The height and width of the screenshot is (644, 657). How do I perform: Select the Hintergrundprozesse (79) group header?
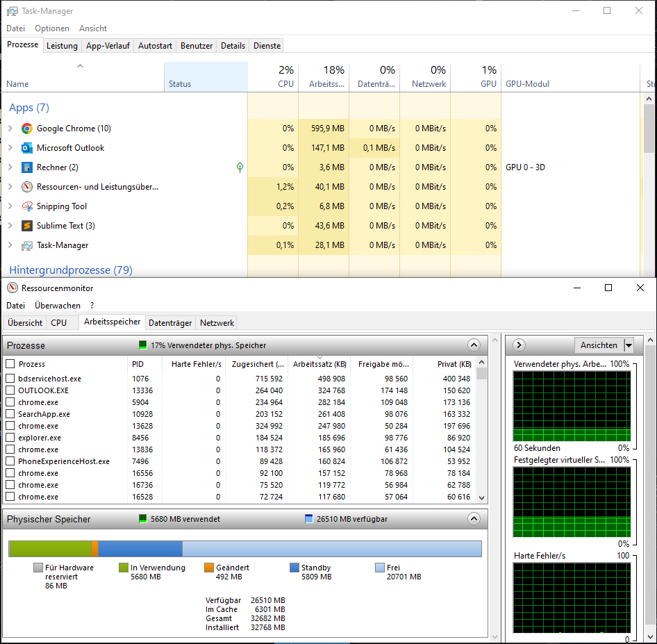click(x=71, y=270)
